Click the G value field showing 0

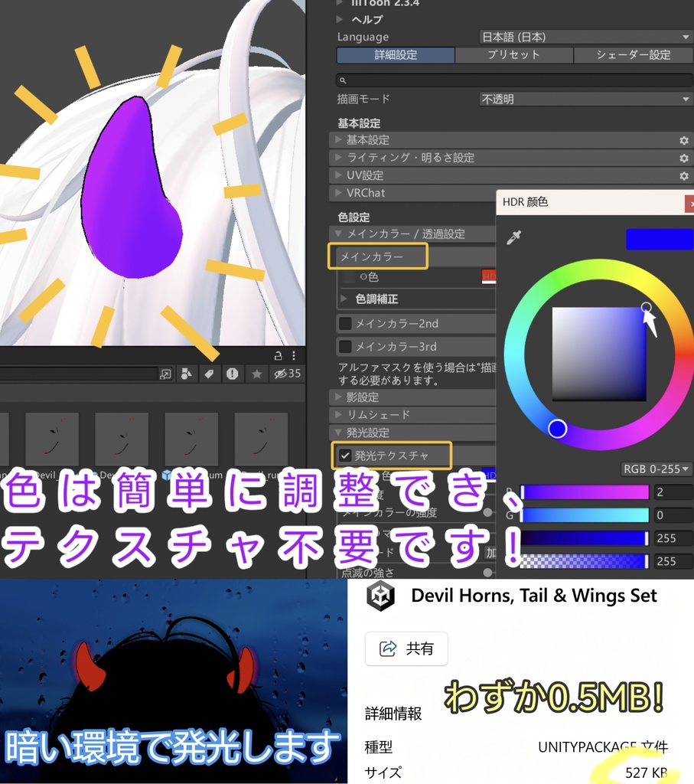(673, 515)
